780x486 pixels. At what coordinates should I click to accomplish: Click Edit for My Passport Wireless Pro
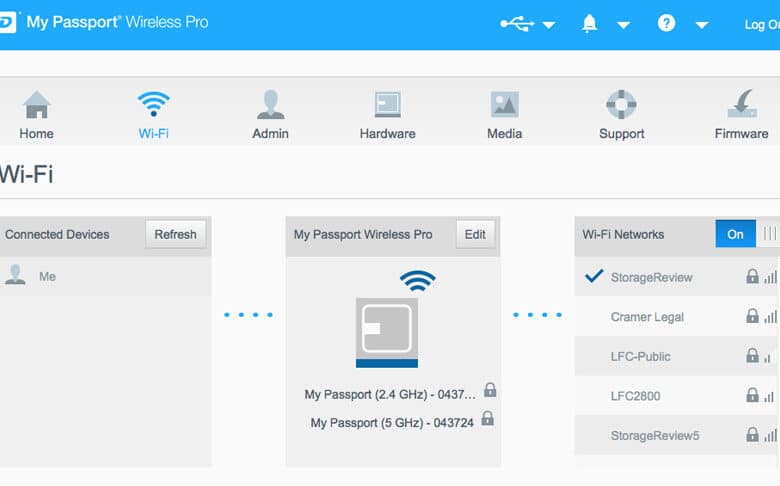[x=475, y=234]
